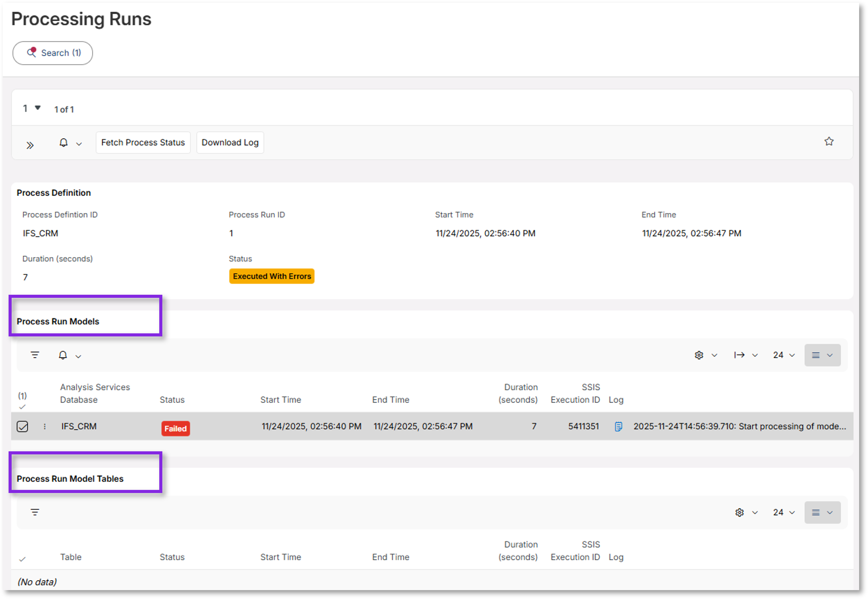Click export arrow icon in Process Run Models
Image resolution: width=868 pixels, height=599 pixels.
(x=739, y=355)
